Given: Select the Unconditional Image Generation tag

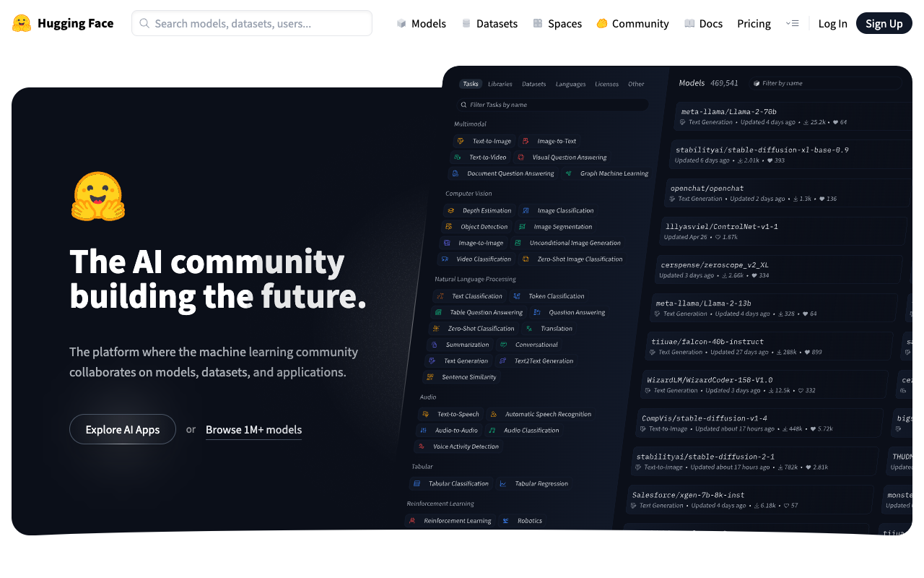Looking at the screenshot, I should [567, 243].
